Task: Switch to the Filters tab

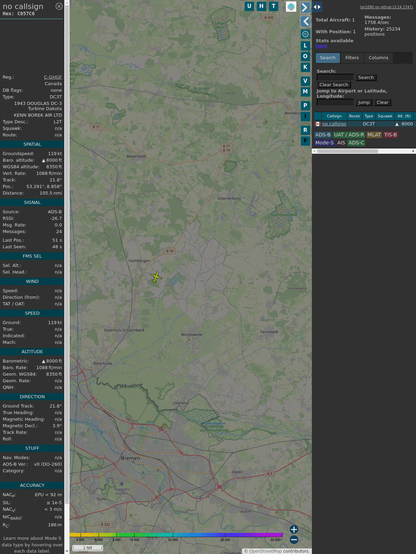Action: click(352, 58)
